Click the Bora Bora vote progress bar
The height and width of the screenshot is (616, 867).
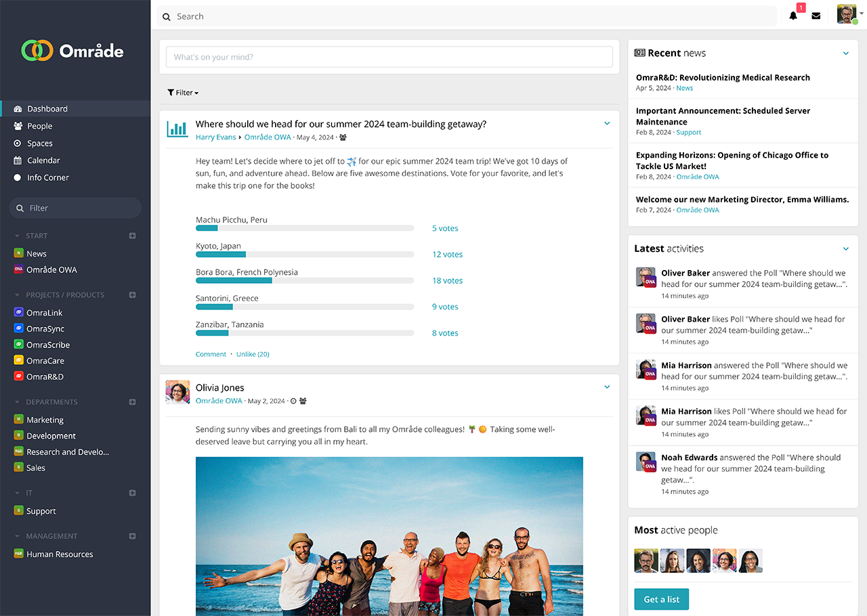click(x=305, y=280)
